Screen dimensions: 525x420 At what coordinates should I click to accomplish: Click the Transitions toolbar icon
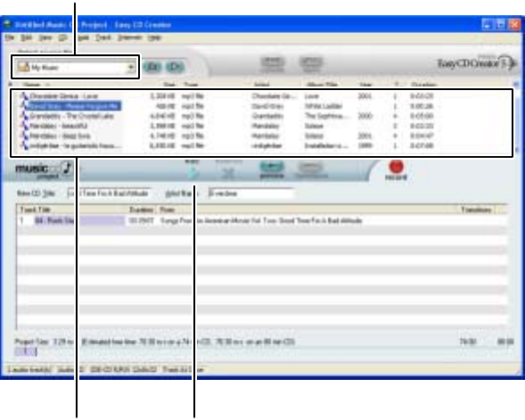(x=310, y=169)
